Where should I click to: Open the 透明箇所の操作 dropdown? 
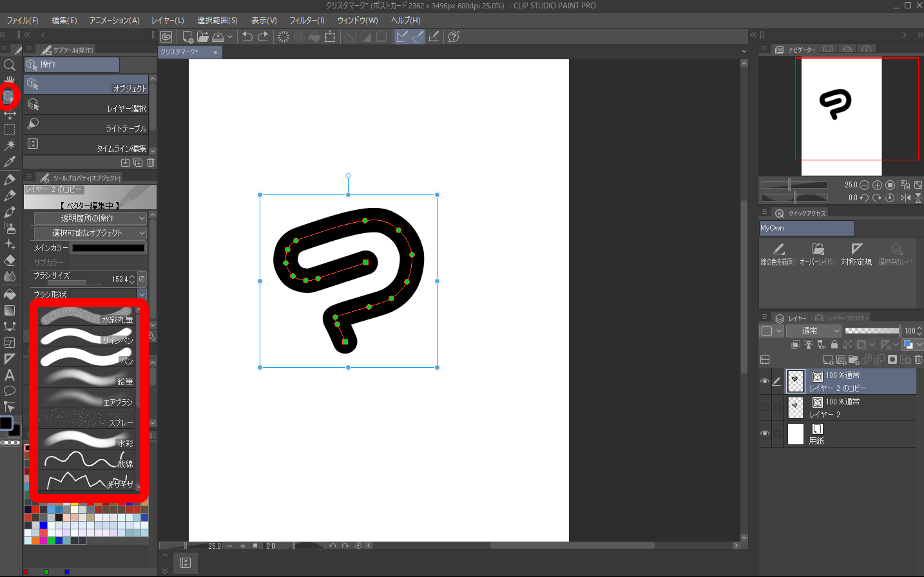point(90,218)
